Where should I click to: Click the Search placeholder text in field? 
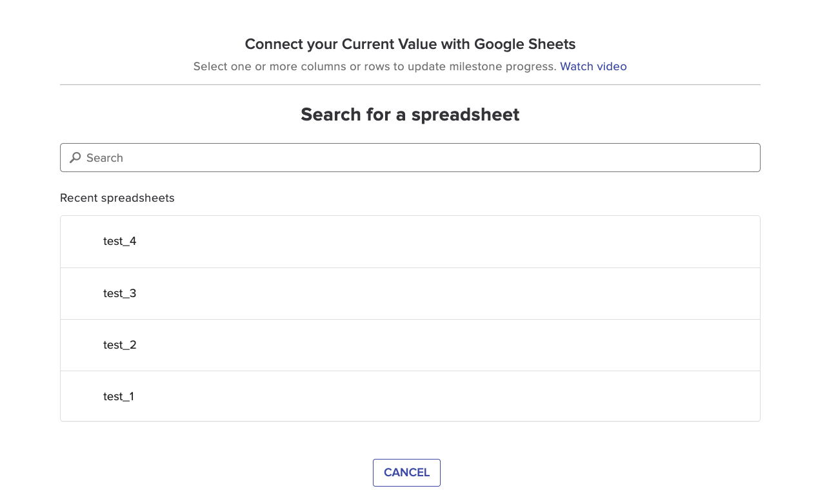point(105,158)
